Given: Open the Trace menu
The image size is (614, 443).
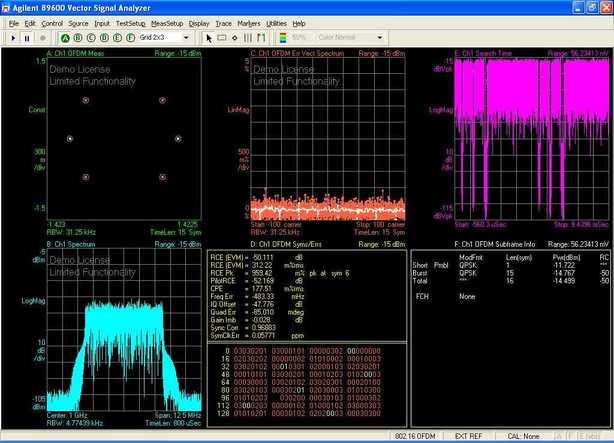Looking at the screenshot, I should pyautogui.click(x=224, y=24).
